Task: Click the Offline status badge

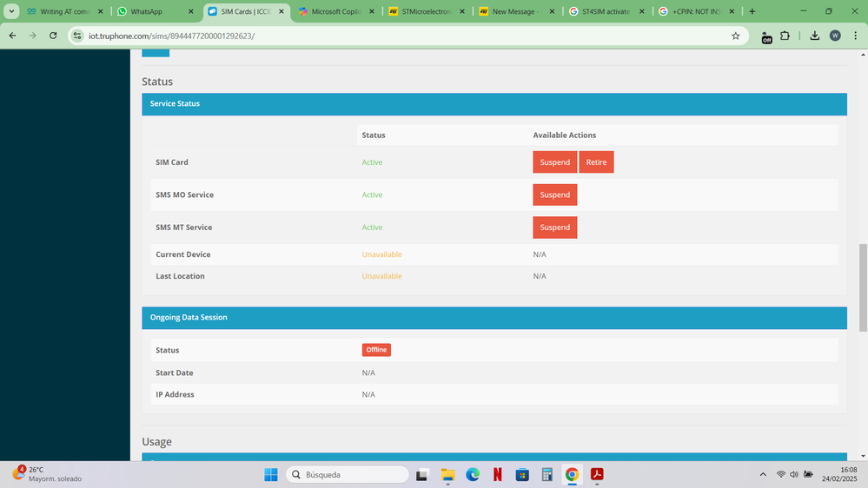Action: pos(376,350)
